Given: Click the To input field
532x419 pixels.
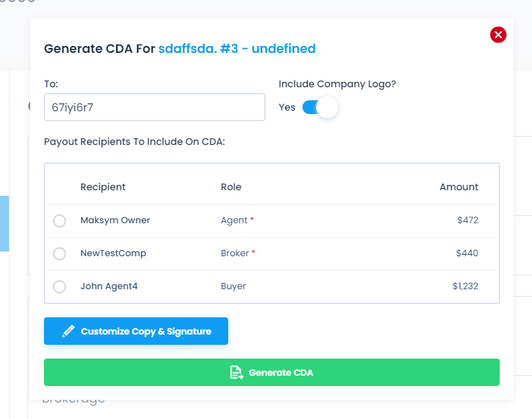Looking at the screenshot, I should tap(155, 107).
